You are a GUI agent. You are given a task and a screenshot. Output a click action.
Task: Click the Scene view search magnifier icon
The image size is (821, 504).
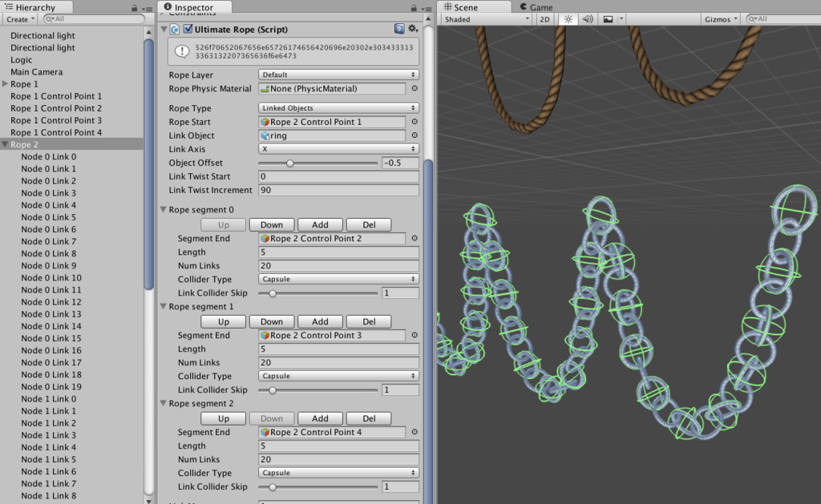(753, 19)
